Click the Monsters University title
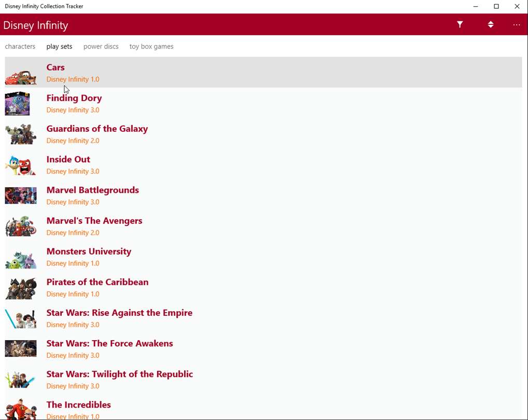This screenshot has width=528, height=420. [x=89, y=251]
